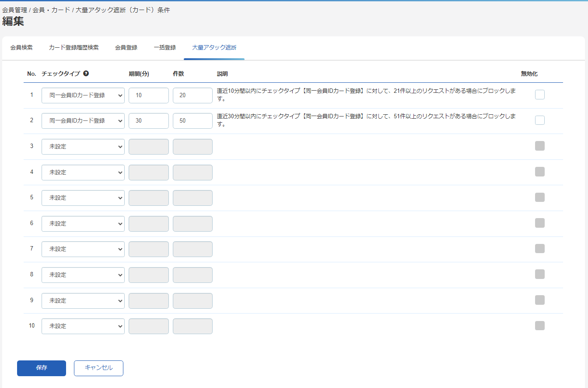Toggle the 無効化 checkbox on row 5
The height and width of the screenshot is (388, 588).
pyautogui.click(x=539, y=197)
